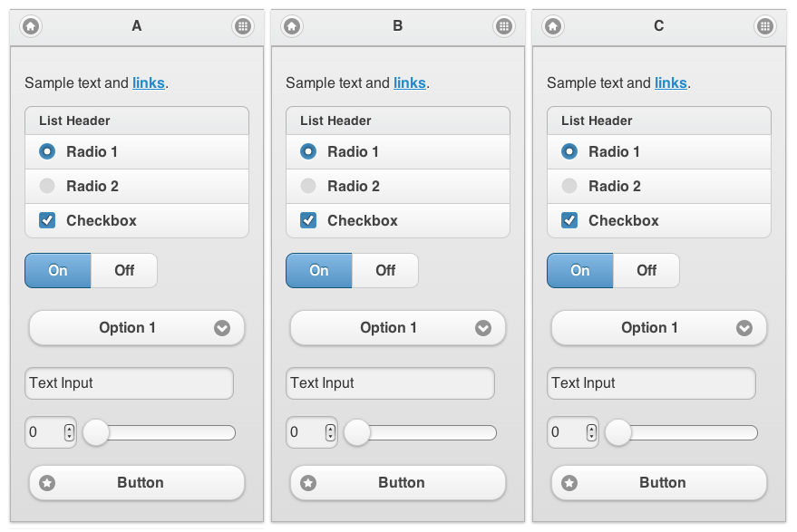Click the grid icon in panel B header
This screenshot has width=797, height=532.
504,26
